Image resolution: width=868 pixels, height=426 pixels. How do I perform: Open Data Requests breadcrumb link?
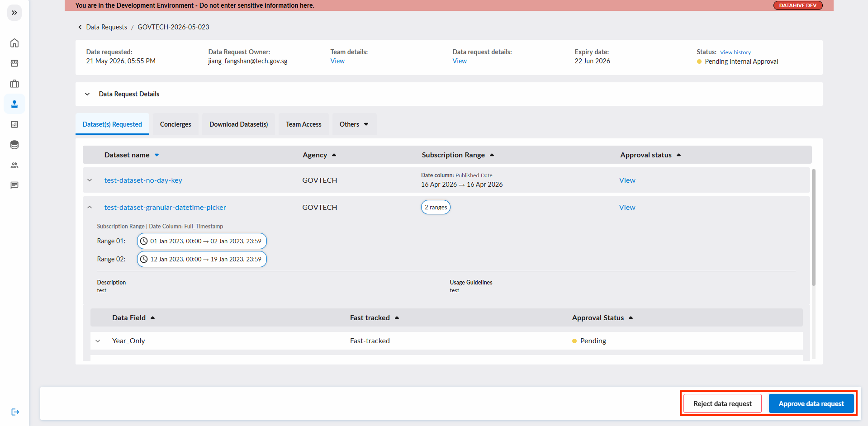pos(107,27)
